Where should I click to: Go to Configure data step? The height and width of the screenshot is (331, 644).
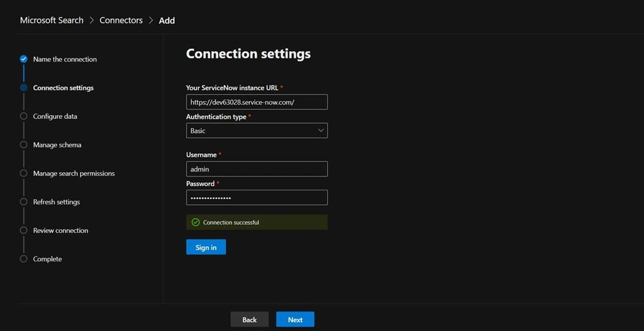[55, 116]
